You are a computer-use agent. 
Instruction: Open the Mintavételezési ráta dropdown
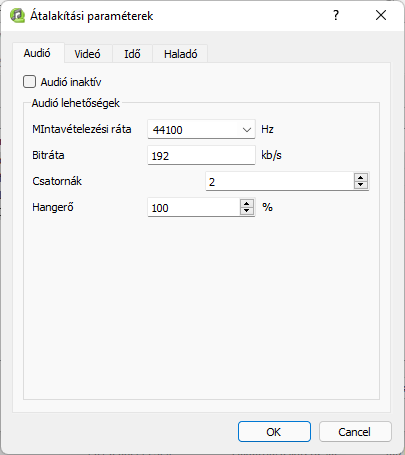coord(247,130)
